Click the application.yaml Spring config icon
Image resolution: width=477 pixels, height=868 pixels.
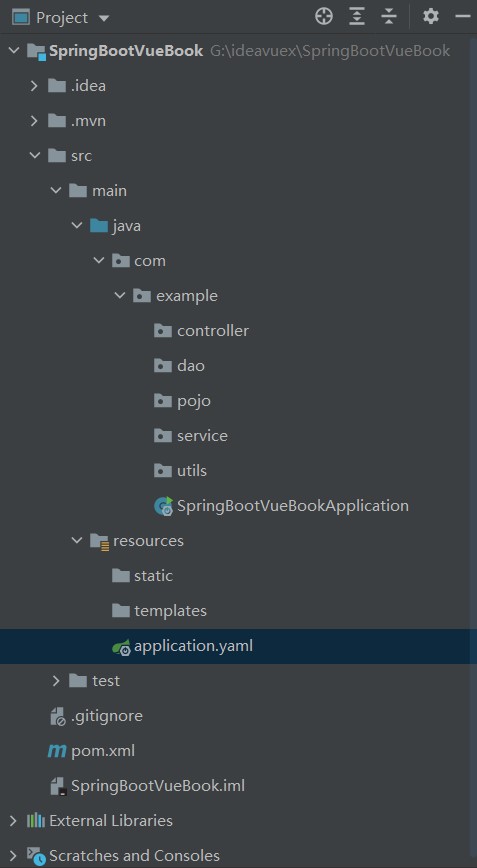coord(121,646)
